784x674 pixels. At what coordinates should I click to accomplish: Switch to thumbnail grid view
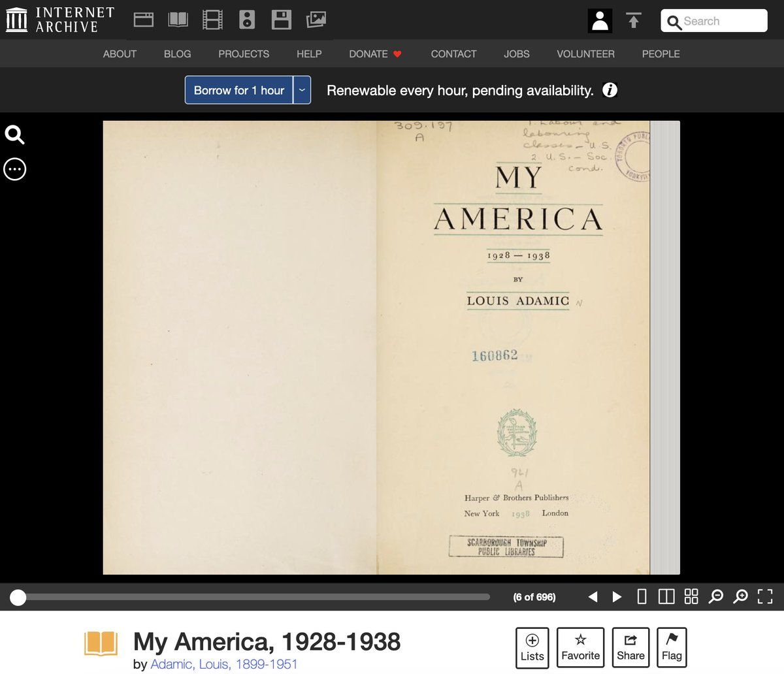[x=691, y=596]
